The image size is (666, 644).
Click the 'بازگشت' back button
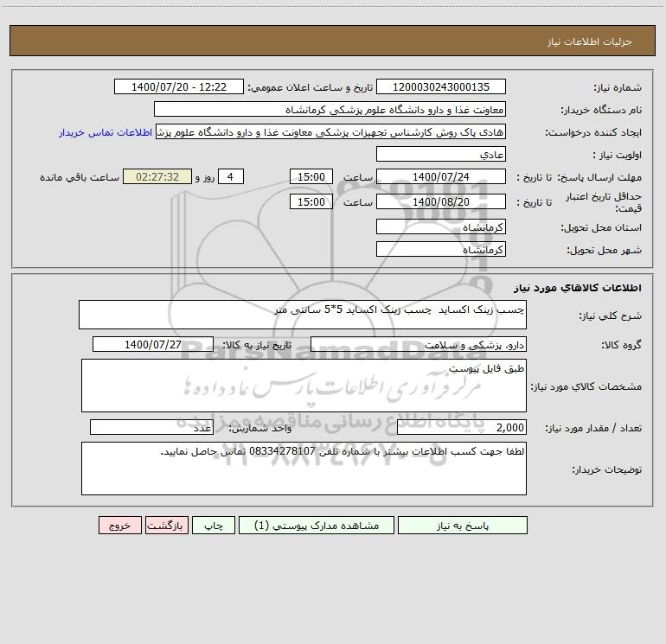coord(166,525)
